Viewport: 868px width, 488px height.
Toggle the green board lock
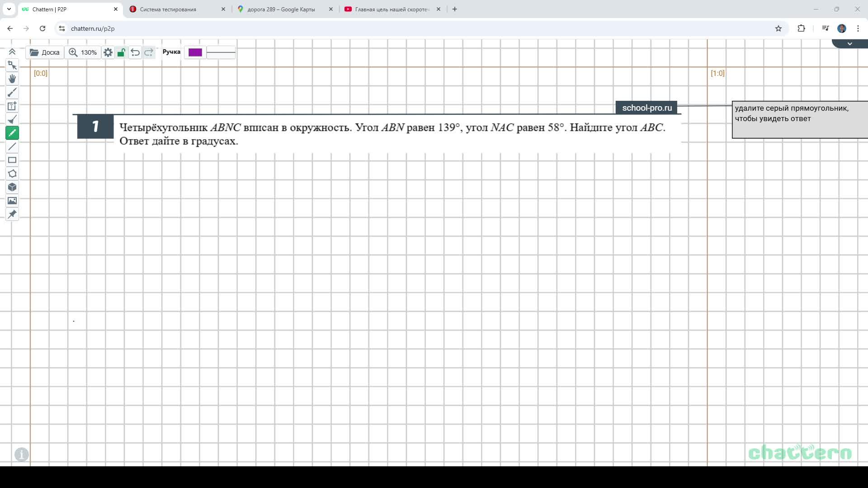[121, 52]
